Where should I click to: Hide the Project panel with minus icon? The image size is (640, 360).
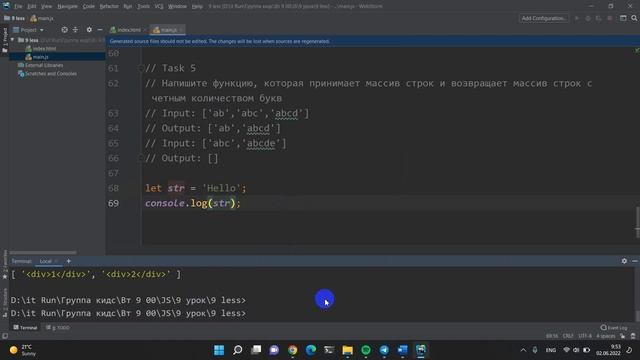coord(100,30)
